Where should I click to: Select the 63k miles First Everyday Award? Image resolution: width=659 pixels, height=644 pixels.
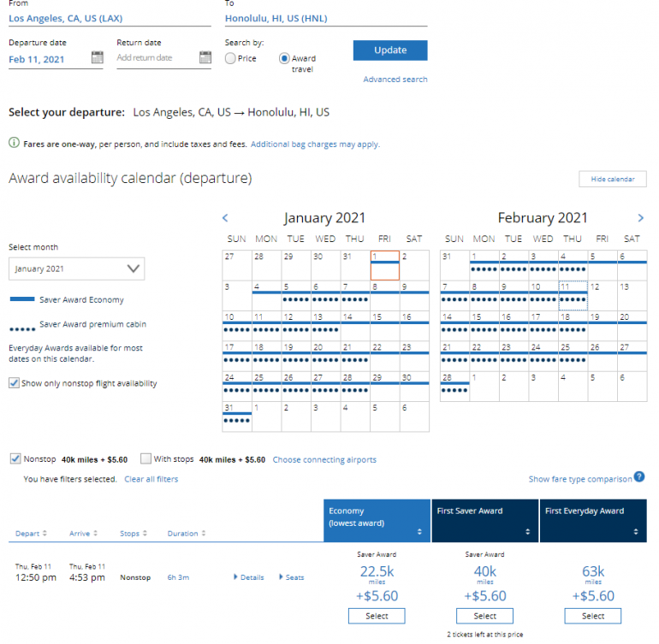click(592, 616)
